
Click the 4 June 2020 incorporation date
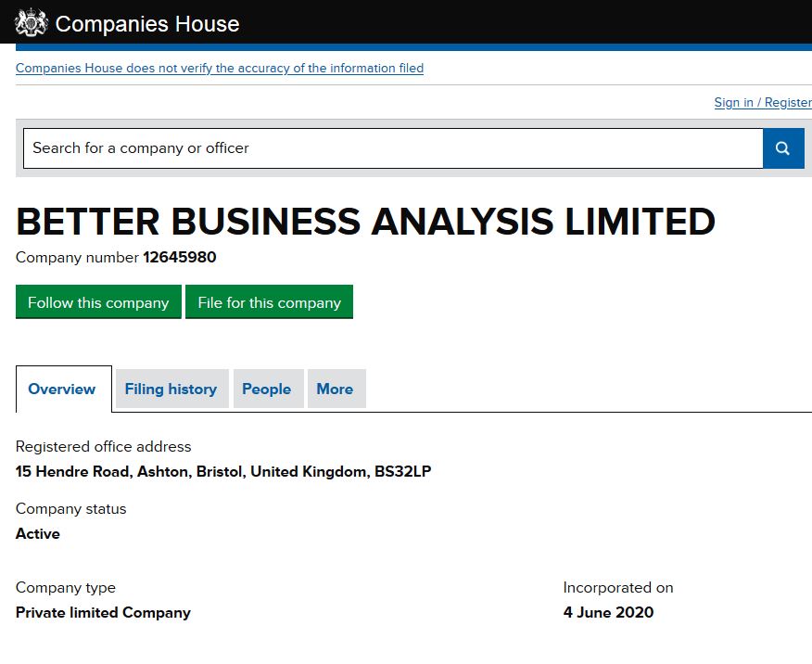608,613
